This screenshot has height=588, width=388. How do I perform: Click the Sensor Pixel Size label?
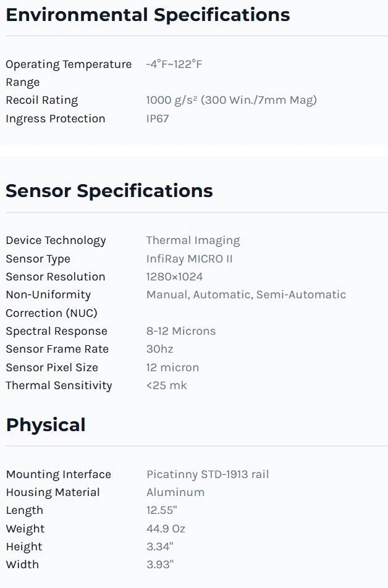[x=52, y=367]
